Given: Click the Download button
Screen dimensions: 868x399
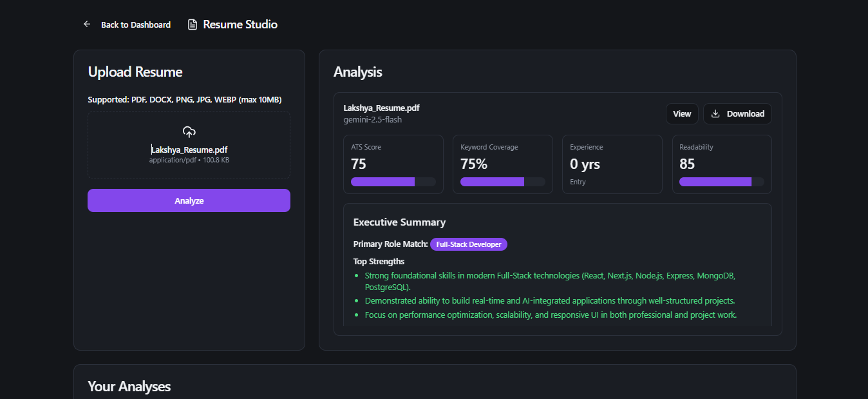Looking at the screenshot, I should point(737,113).
